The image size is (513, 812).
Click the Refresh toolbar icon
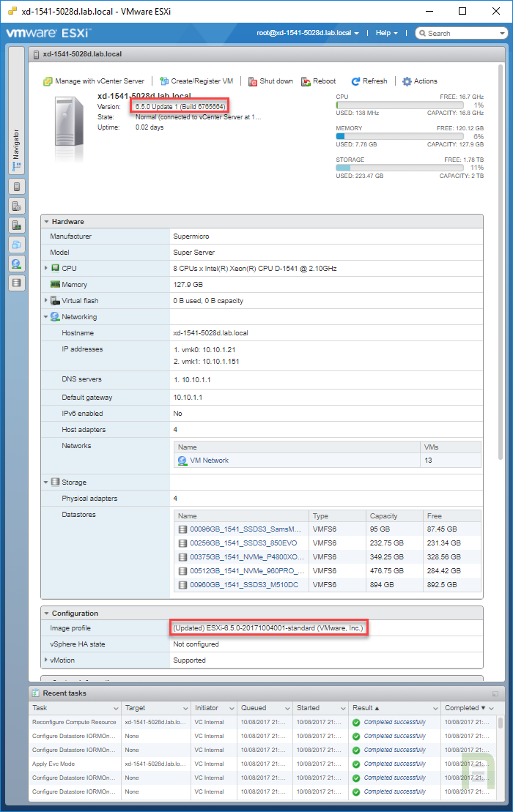point(369,81)
